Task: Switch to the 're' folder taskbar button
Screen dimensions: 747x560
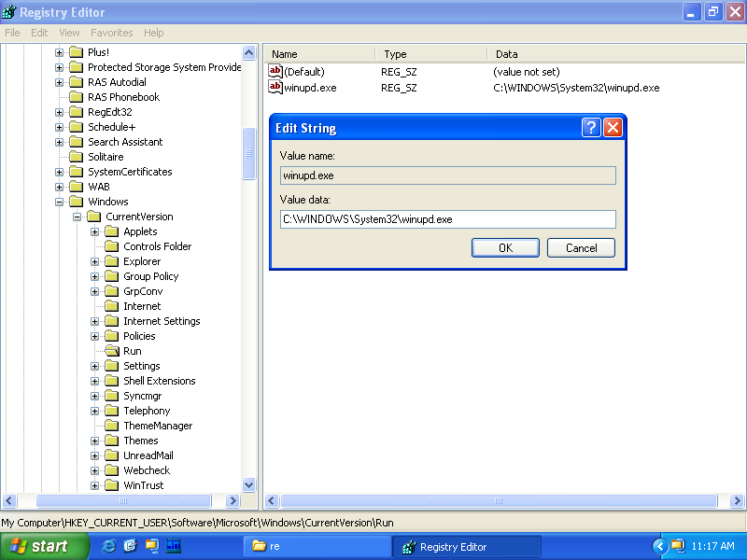Action: 317,547
